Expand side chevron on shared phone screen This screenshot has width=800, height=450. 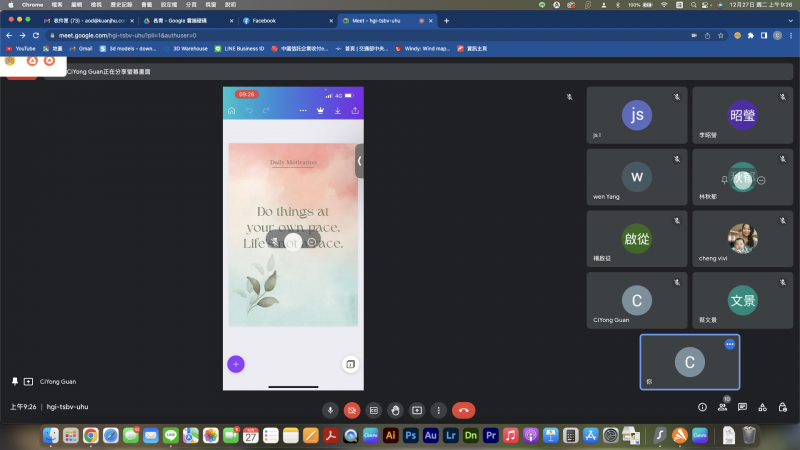tap(359, 161)
